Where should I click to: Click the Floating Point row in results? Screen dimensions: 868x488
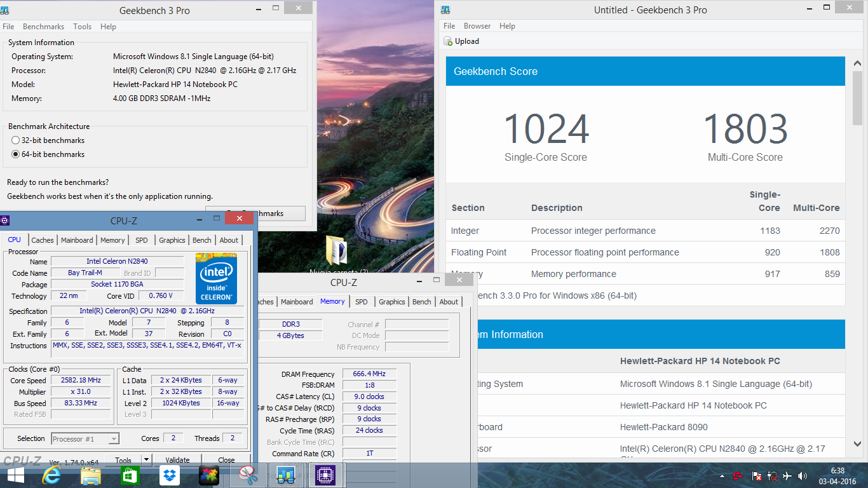pos(646,252)
